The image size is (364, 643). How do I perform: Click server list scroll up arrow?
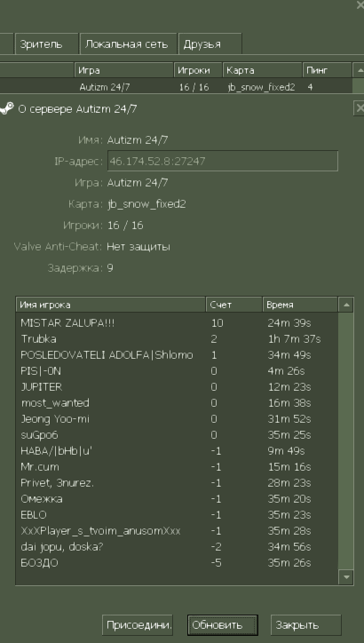(x=359, y=70)
